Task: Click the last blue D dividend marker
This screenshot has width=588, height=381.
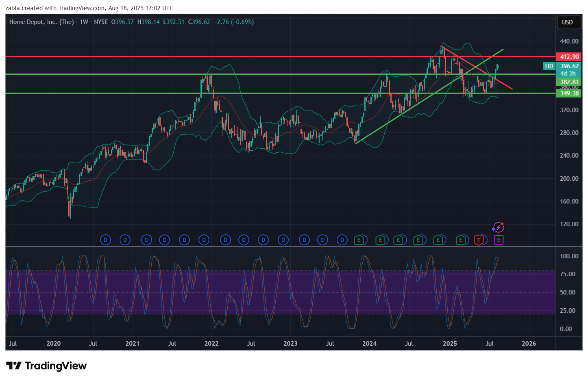Action: coord(342,240)
